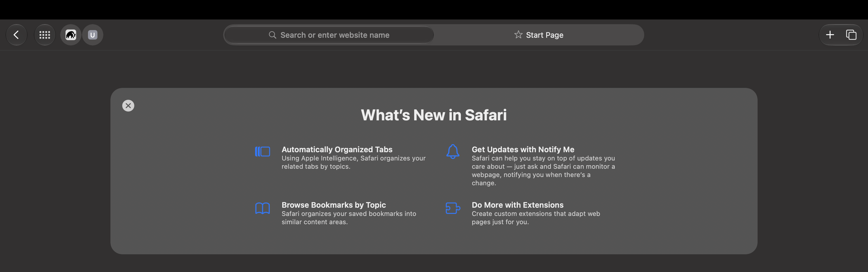
Task: Show the tab overview
Action: (851, 35)
